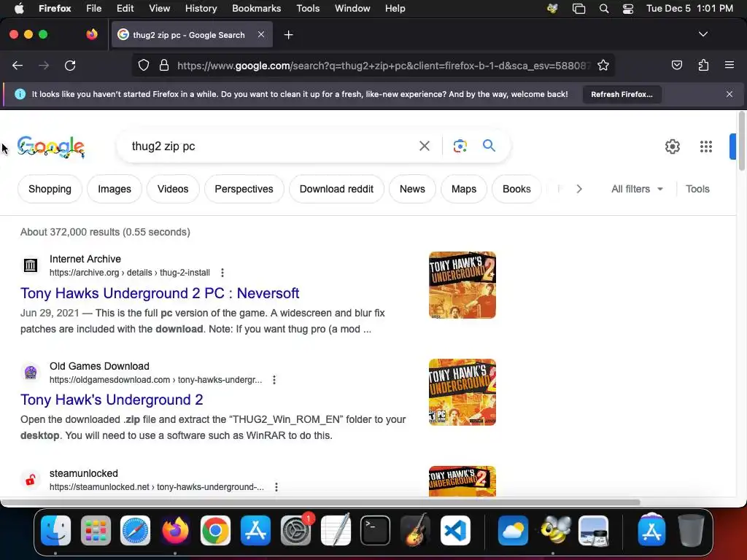Show more filter chips with right chevron
This screenshot has width=747, height=560.
coord(578,189)
